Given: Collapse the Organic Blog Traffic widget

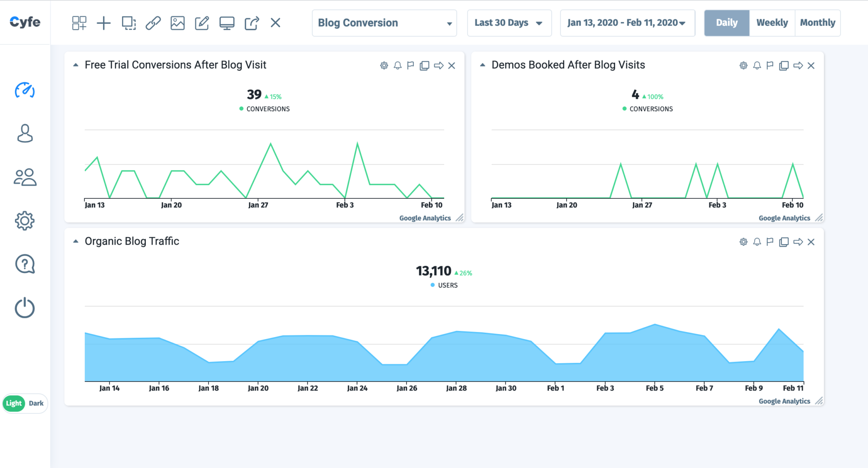Looking at the screenshot, I should 76,241.
